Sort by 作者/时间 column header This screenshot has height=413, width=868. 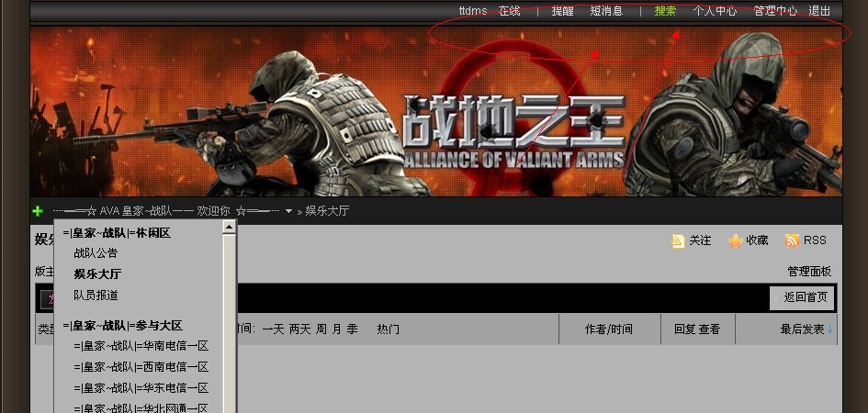click(x=609, y=329)
